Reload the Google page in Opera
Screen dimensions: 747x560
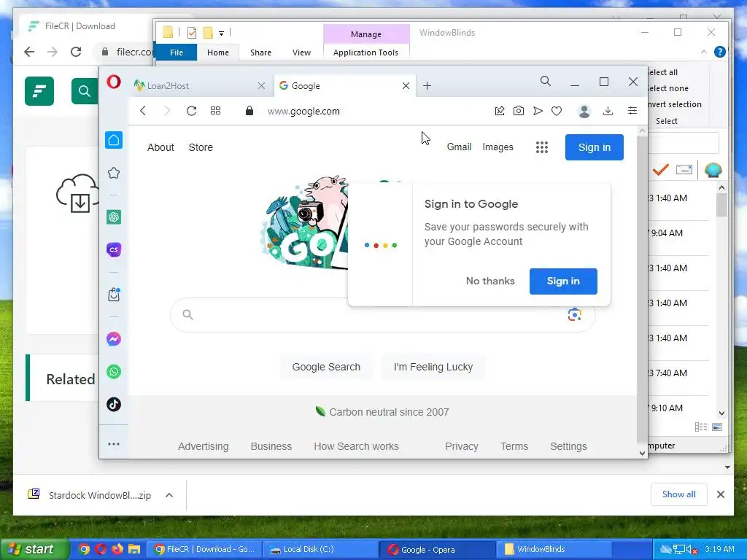(x=192, y=111)
